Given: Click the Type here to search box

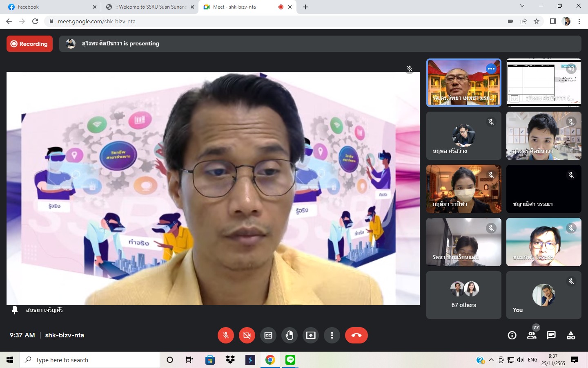Looking at the screenshot, I should pos(90,360).
